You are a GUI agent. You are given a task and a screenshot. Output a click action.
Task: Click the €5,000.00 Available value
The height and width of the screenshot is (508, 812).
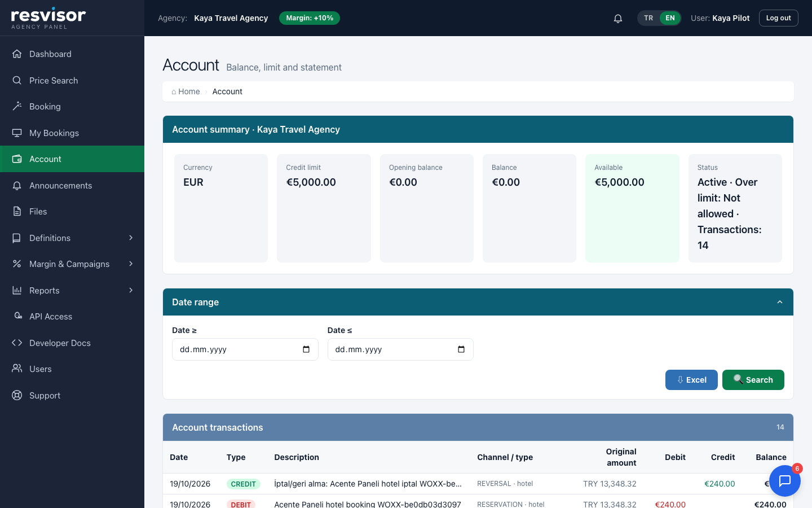point(619,182)
